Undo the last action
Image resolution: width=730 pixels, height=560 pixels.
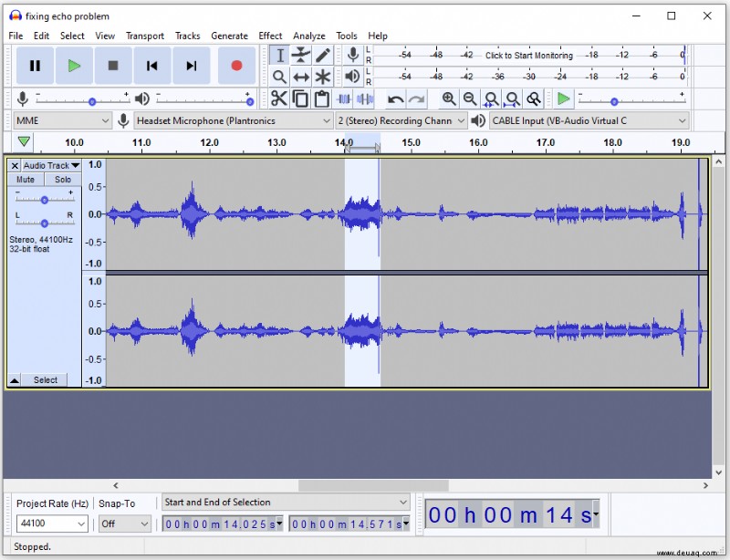coord(396,99)
